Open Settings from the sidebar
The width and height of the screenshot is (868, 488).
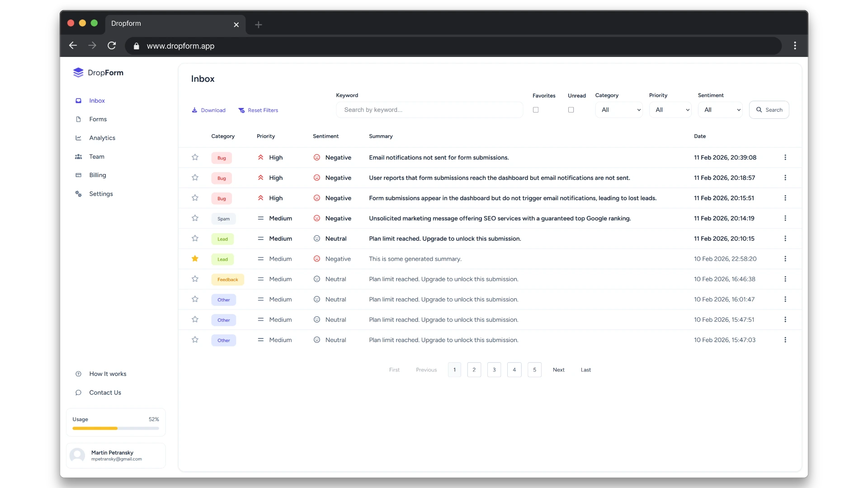tap(100, 194)
